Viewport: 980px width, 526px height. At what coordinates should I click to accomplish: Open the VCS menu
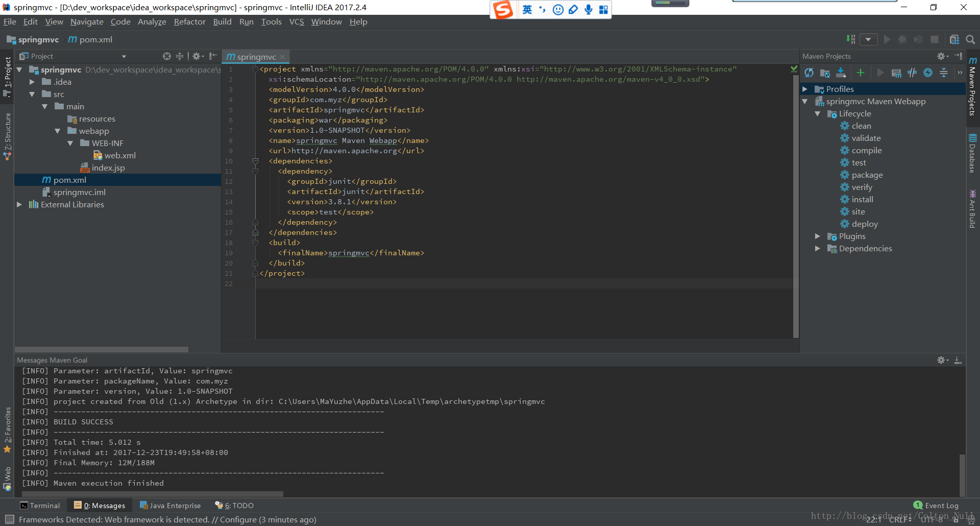point(297,21)
